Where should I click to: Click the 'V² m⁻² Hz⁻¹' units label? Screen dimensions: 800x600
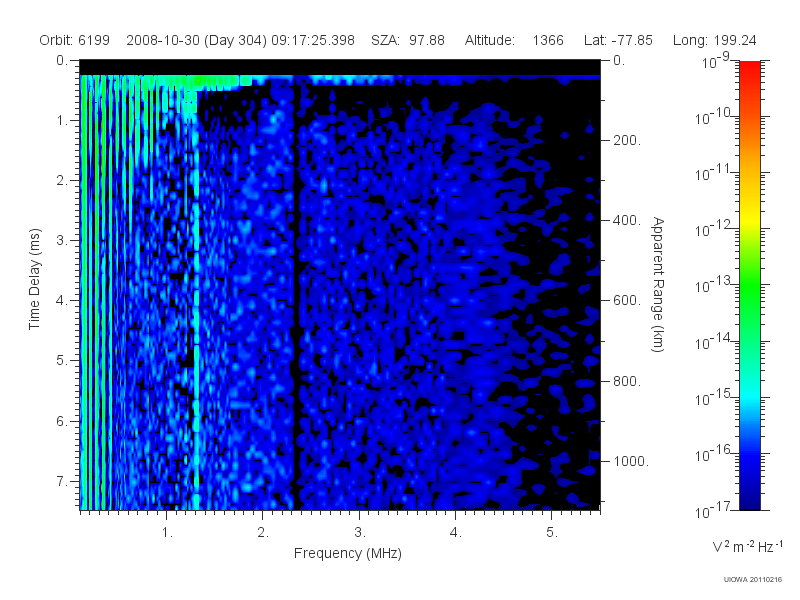[747, 546]
